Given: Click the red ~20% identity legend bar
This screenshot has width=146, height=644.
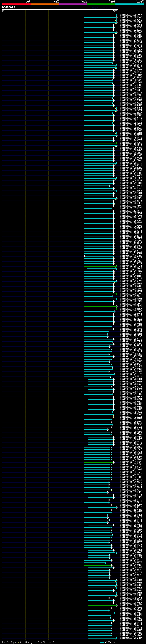Looking at the screenshot, I should 16,4.
